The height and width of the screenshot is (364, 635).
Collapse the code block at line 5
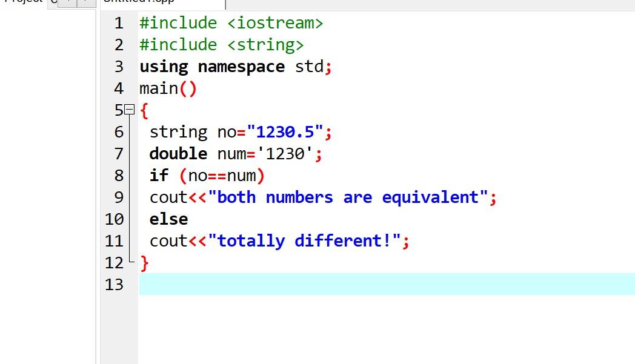tap(129, 110)
